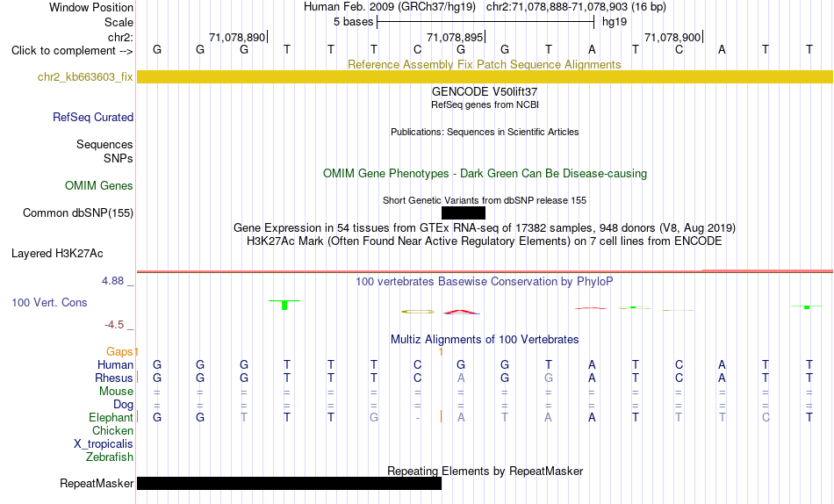Open 'Reference Assembly Fix Patch Sequence Alignments' title
Image resolution: width=834 pixels, height=504 pixels.
[x=485, y=64]
